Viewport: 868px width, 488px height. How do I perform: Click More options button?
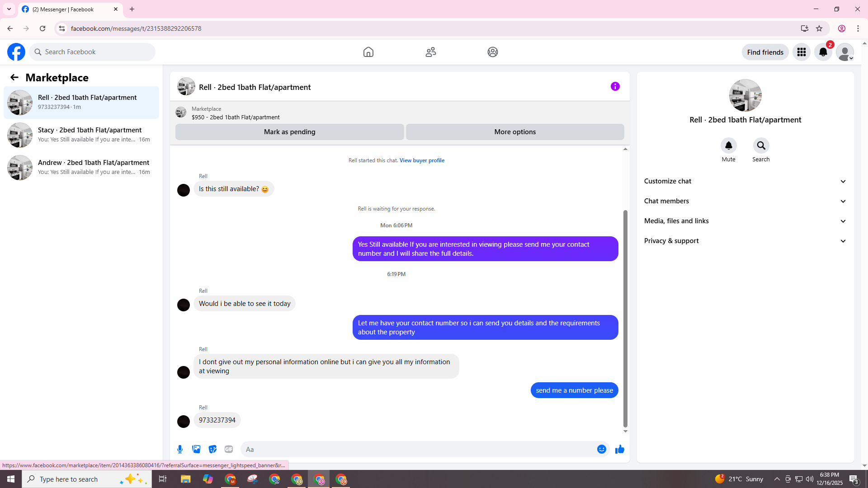(x=515, y=132)
